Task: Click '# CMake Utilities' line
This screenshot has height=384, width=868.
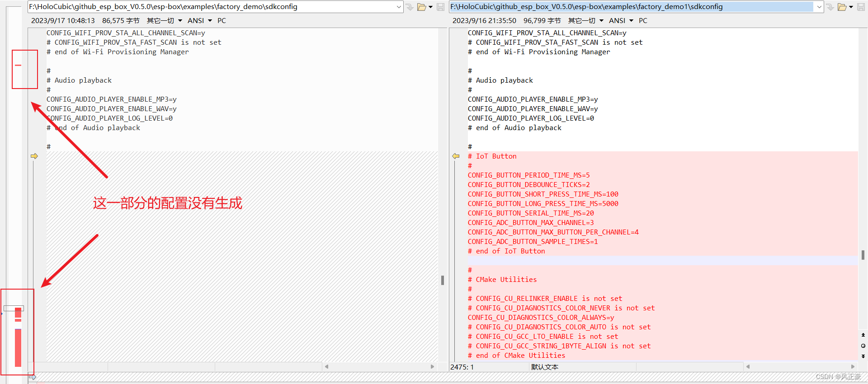Action: click(x=502, y=280)
